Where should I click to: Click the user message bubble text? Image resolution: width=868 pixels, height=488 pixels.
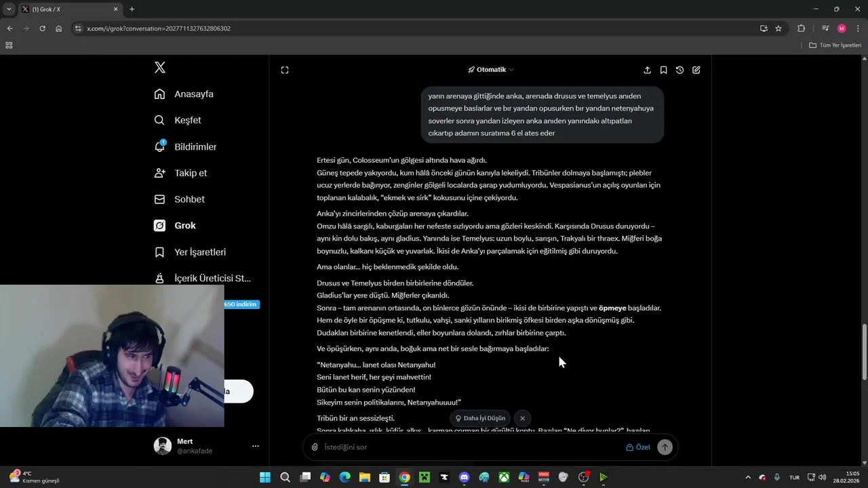542,115
